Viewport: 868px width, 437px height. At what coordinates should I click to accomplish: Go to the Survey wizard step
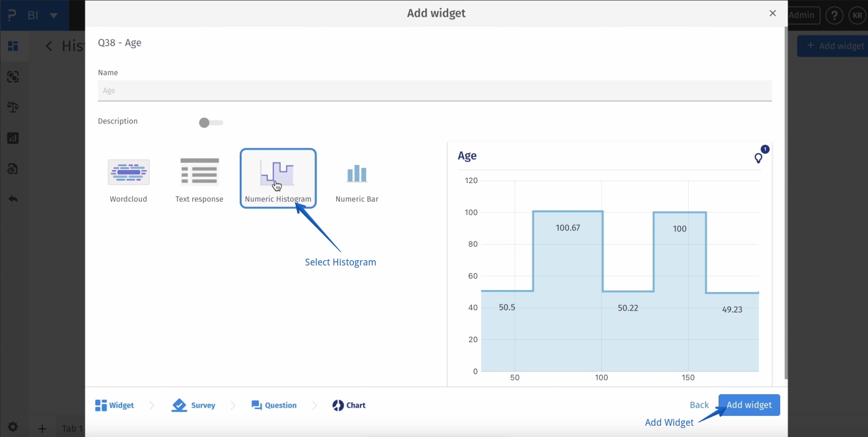click(x=194, y=405)
